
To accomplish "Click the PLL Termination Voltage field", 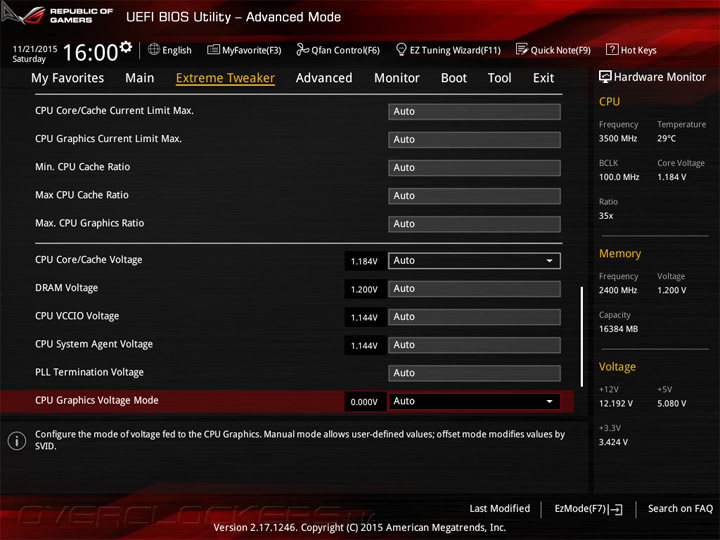I will point(474,373).
